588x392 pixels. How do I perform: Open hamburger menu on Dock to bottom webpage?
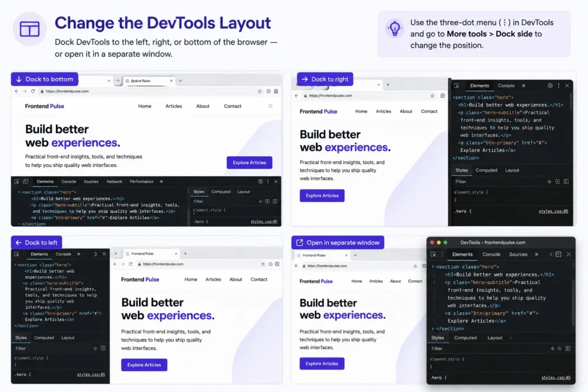(x=270, y=106)
